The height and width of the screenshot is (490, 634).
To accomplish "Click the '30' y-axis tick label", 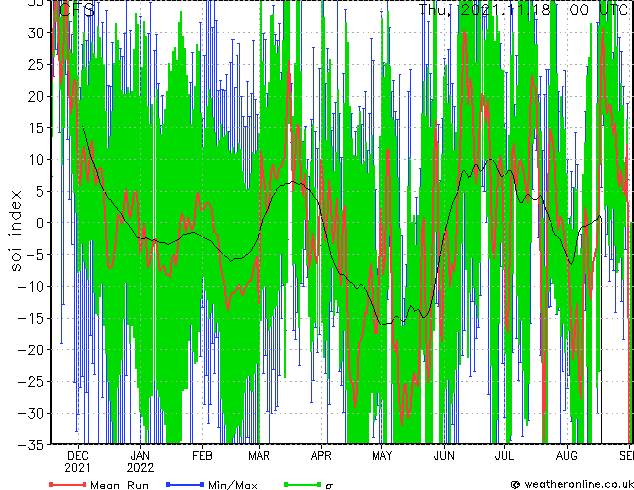I will 36,33.
